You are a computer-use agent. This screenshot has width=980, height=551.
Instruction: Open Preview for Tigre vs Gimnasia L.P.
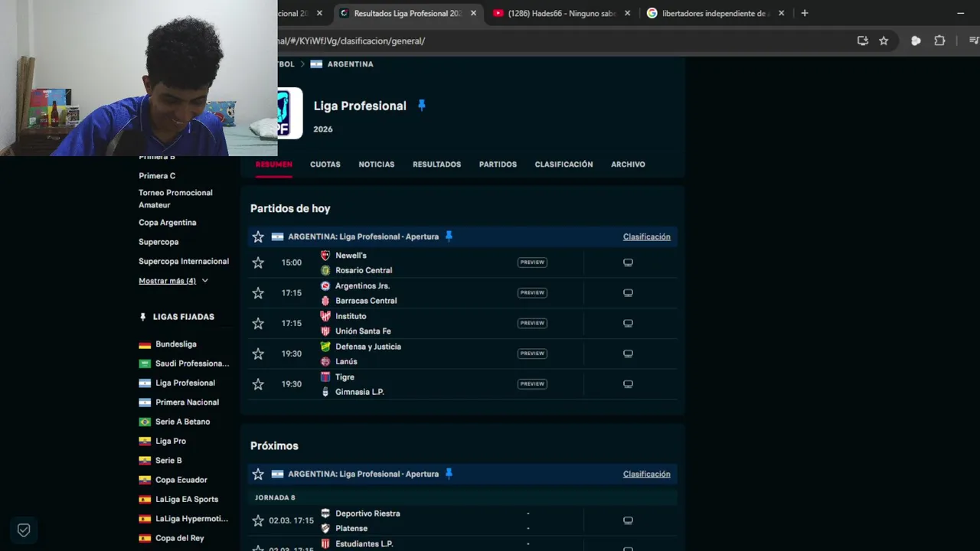(532, 384)
